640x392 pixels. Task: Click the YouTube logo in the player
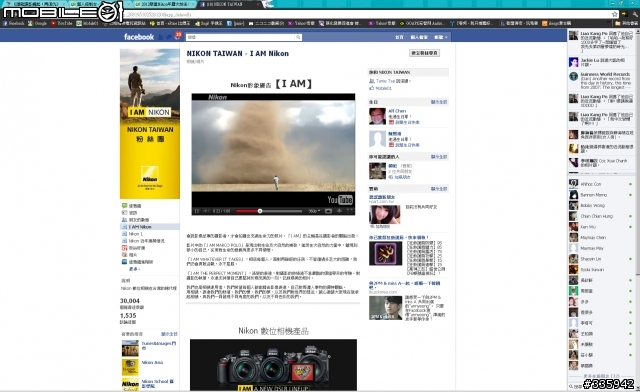(340, 200)
